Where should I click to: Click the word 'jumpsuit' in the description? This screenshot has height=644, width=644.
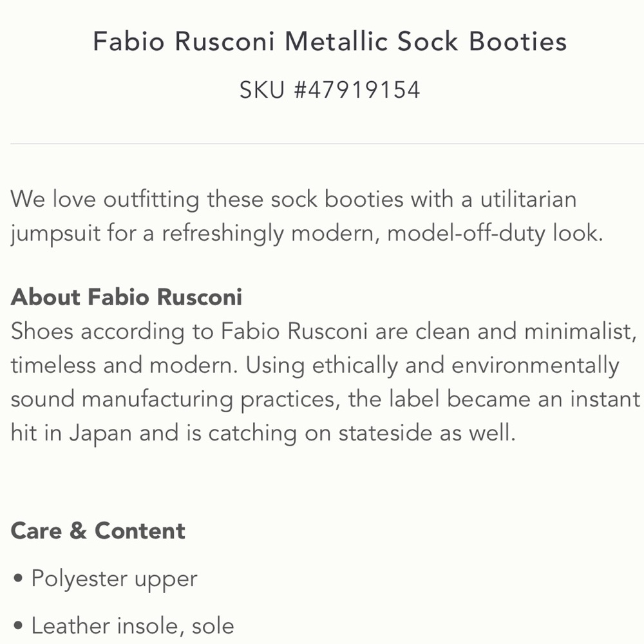(x=55, y=234)
